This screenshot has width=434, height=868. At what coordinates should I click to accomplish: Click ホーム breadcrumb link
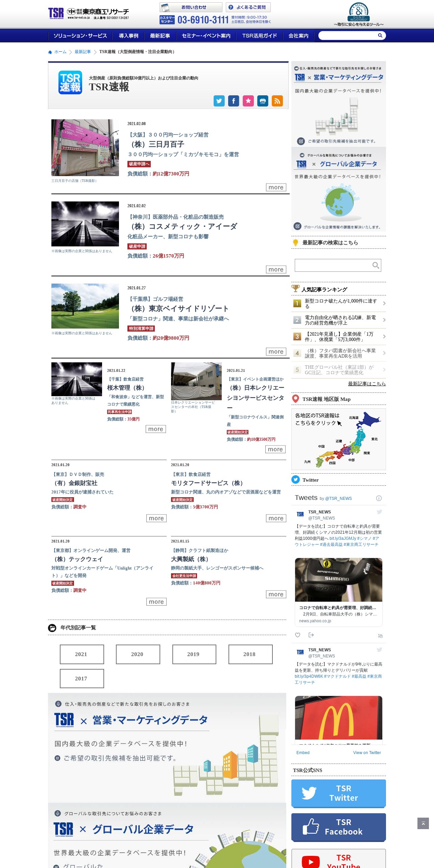pyautogui.click(x=60, y=52)
